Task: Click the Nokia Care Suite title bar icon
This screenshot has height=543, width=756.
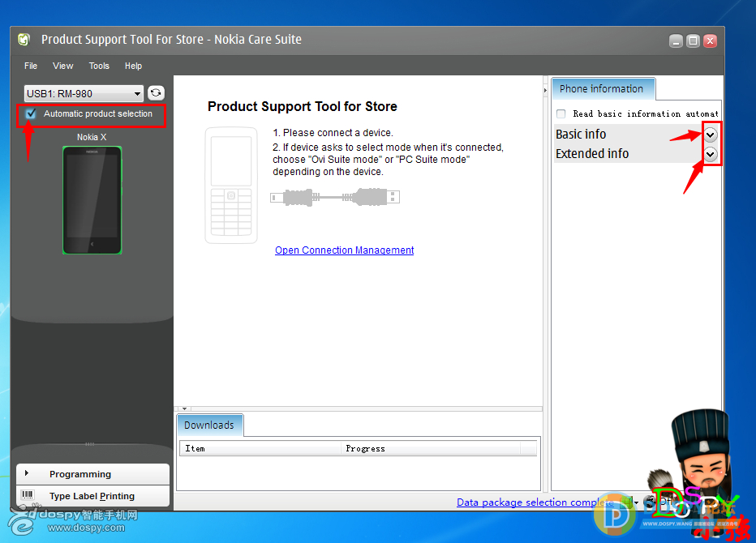Action: click(24, 40)
